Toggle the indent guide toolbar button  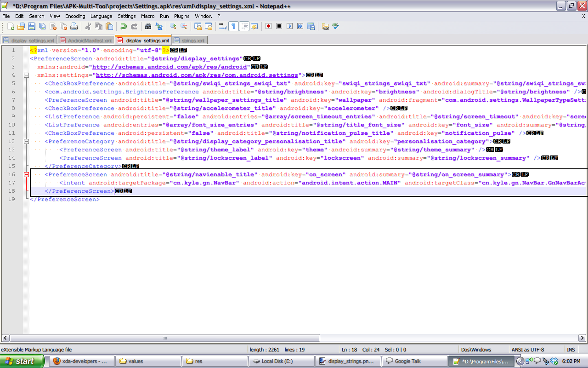[244, 26]
